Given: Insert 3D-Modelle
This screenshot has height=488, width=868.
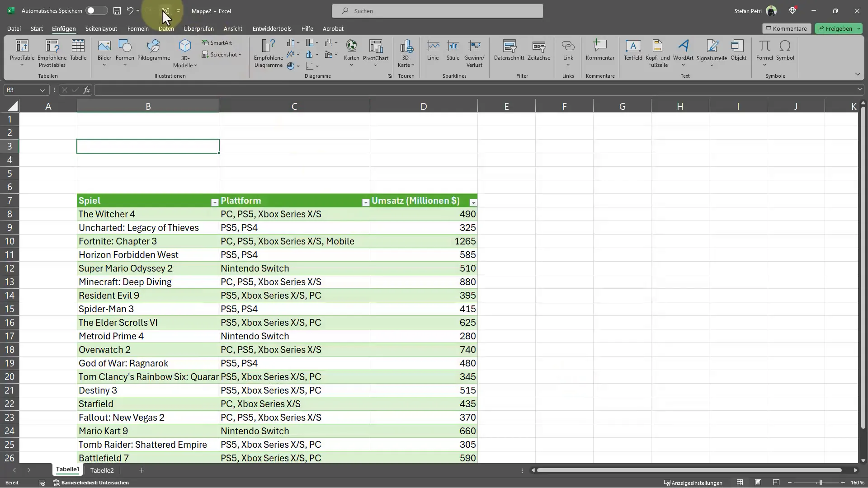Looking at the screenshot, I should click(x=185, y=53).
